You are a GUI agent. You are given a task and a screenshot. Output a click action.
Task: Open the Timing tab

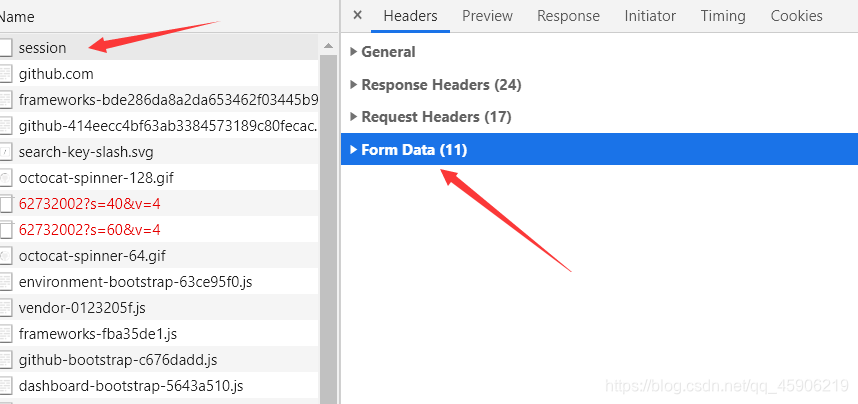723,16
